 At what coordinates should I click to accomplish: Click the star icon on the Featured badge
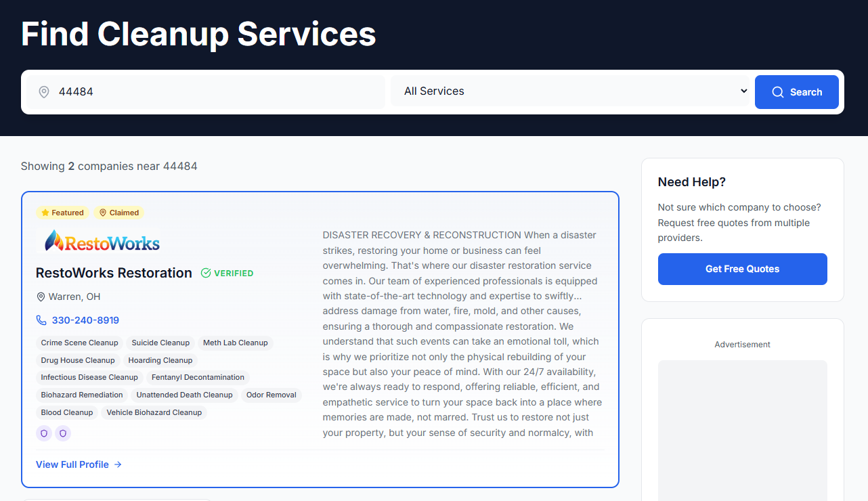(x=46, y=212)
